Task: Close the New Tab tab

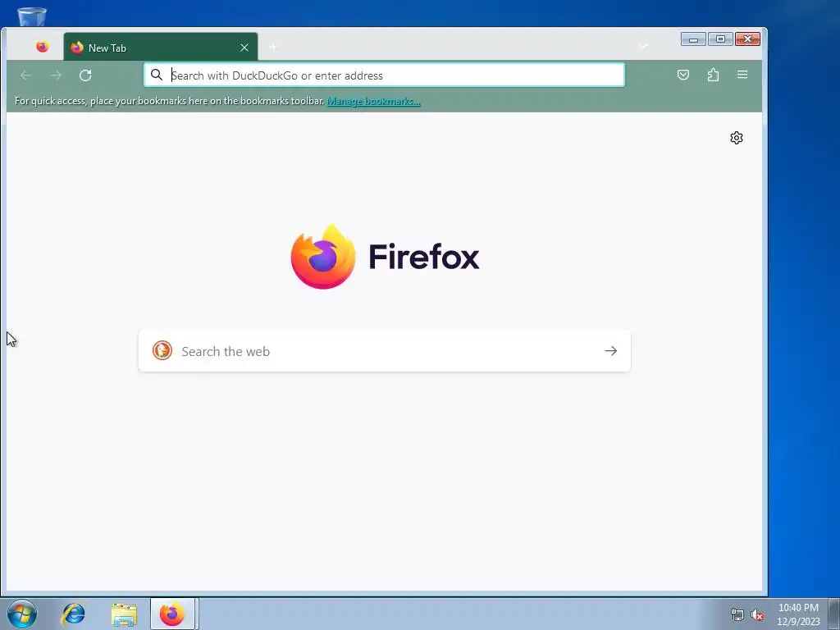Action: pos(244,48)
